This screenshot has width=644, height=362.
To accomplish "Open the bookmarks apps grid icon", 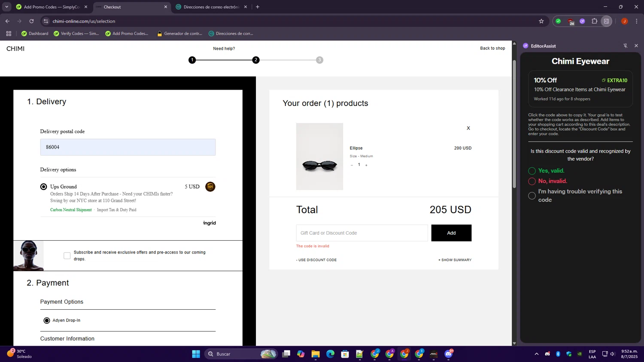I will point(9,33).
